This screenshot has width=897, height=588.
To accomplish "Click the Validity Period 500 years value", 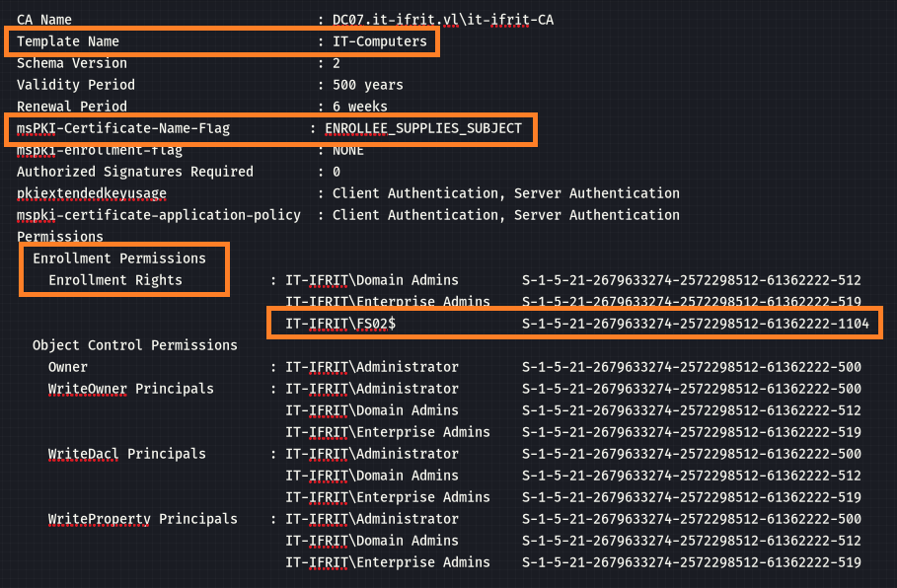I will click(368, 85).
